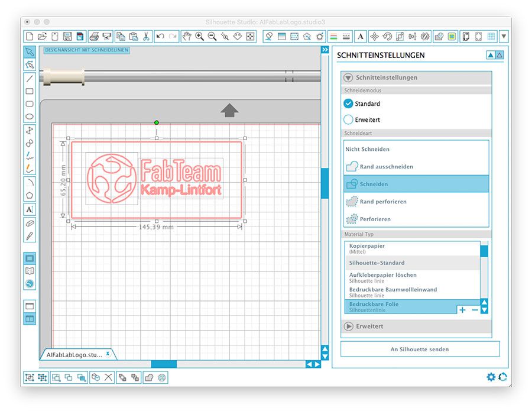The image size is (532, 411).
Task: Select the Ellipse drawing tool
Action: point(30,116)
